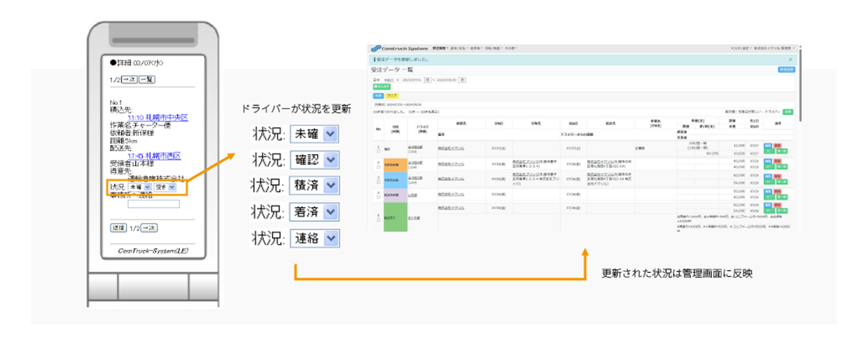Open end date calendar picker icon

(x=462, y=79)
